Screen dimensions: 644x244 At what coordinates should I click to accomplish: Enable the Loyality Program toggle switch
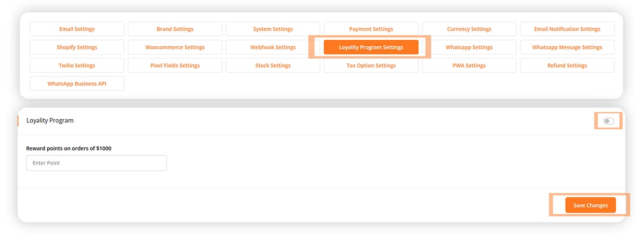coord(609,121)
